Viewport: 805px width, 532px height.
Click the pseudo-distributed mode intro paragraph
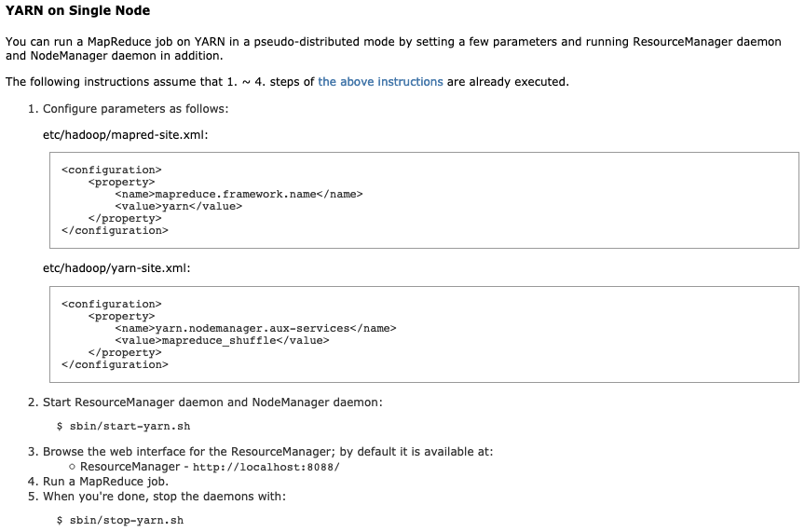[393, 48]
